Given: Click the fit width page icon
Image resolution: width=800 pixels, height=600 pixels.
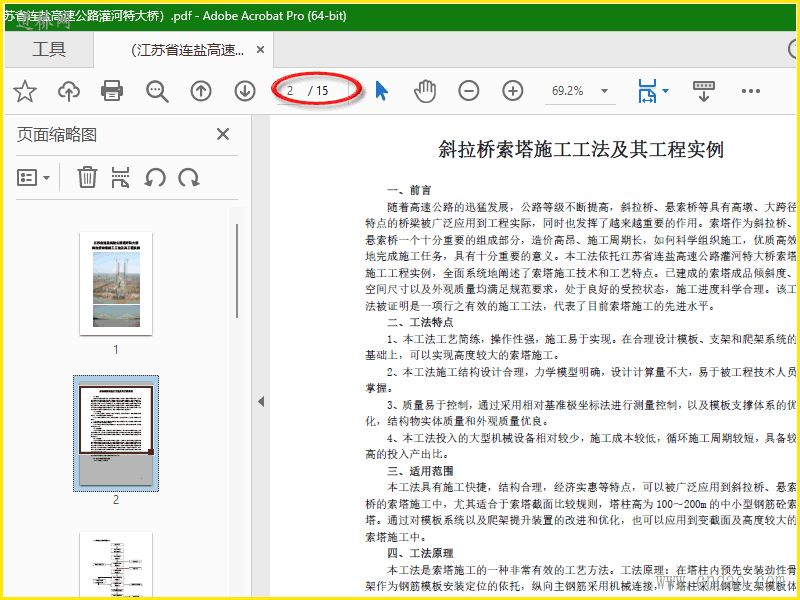Looking at the screenshot, I should pyautogui.click(x=647, y=91).
